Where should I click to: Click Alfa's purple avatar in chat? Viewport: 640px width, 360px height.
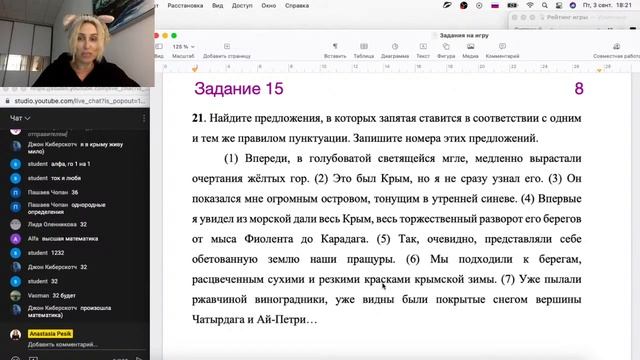(x=16, y=239)
